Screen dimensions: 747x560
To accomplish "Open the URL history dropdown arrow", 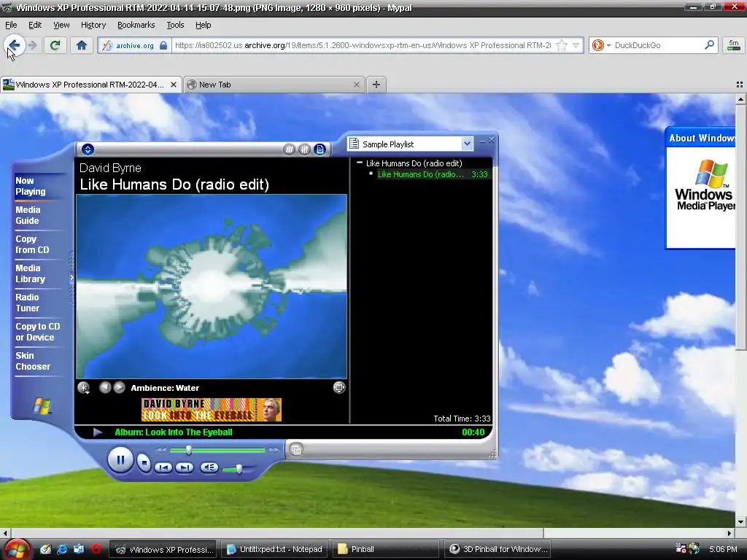I will tap(576, 45).
